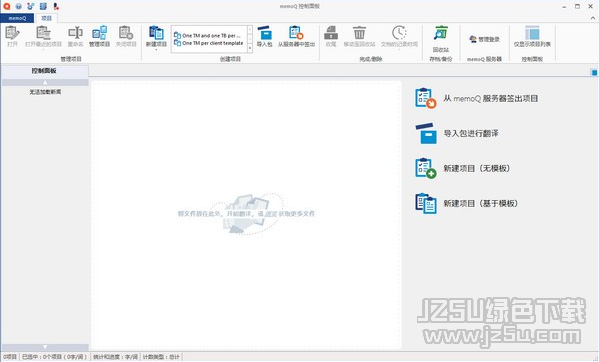This screenshot has height=362, width=599.
Task: Collapse the ribbon with the top-right chevron
Action: click(x=593, y=18)
